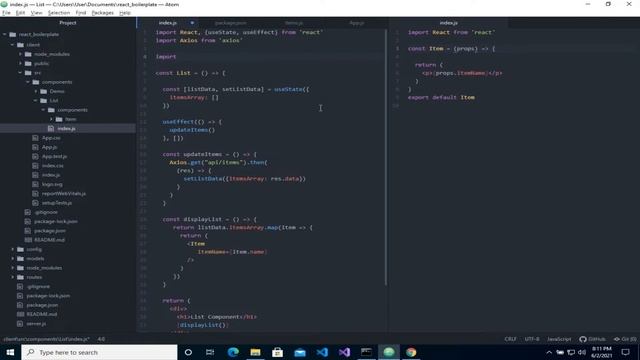This screenshot has height=360, width=640.
Task: Open Task View on the taskbar
Action: (x=210, y=352)
